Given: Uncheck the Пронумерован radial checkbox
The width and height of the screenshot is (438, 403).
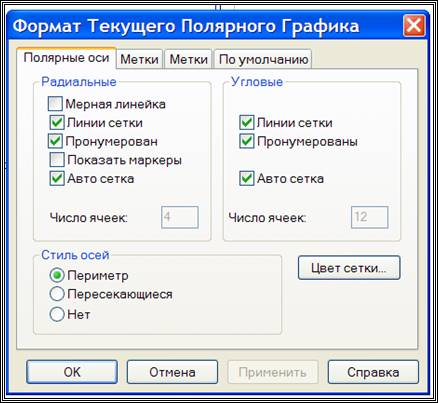Looking at the screenshot, I should click(x=55, y=141).
